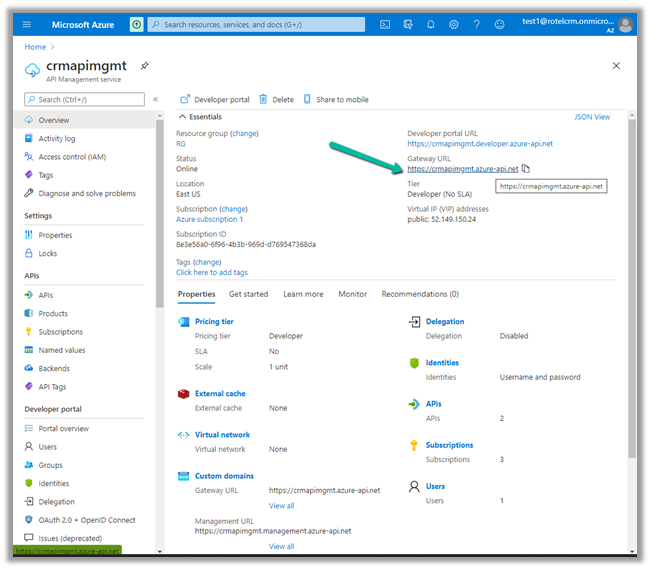This screenshot has width=650, height=570.
Task: Click the main content vertical scrollbar
Action: pyautogui.click(x=631, y=300)
